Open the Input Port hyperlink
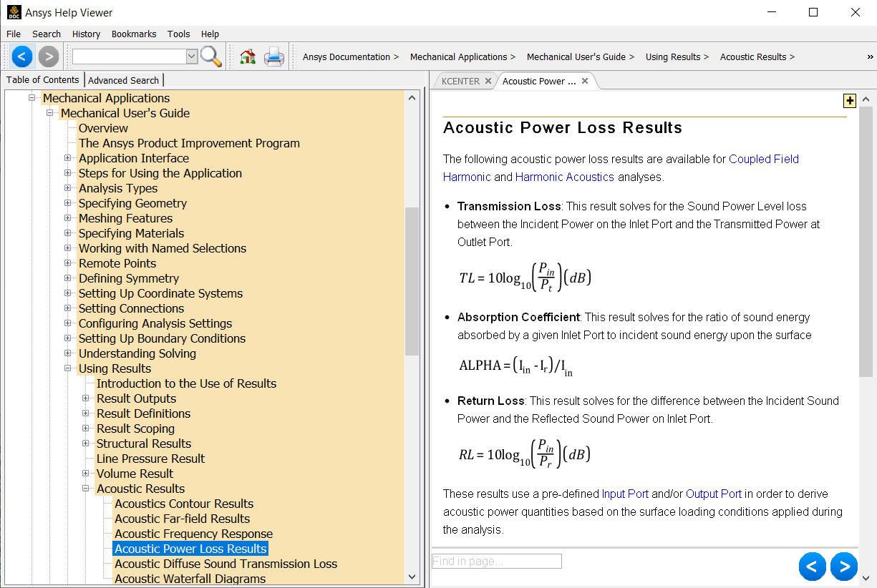This screenshot has height=588, width=877. (x=625, y=494)
